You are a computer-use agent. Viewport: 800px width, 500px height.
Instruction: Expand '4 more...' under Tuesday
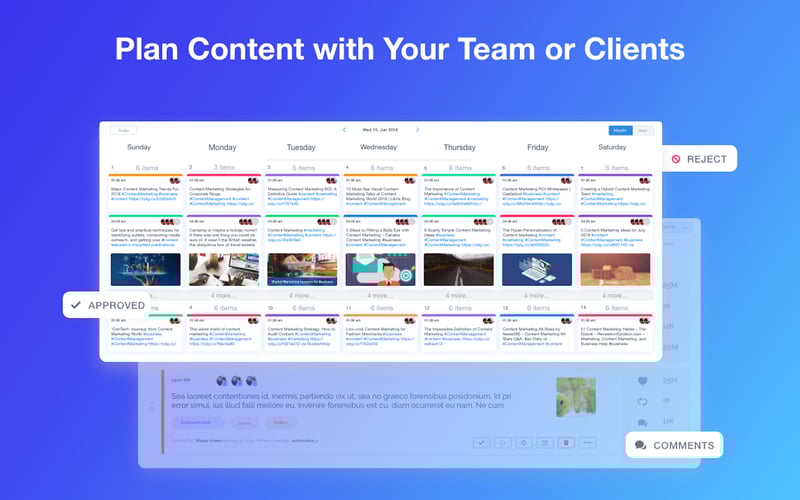point(302,295)
